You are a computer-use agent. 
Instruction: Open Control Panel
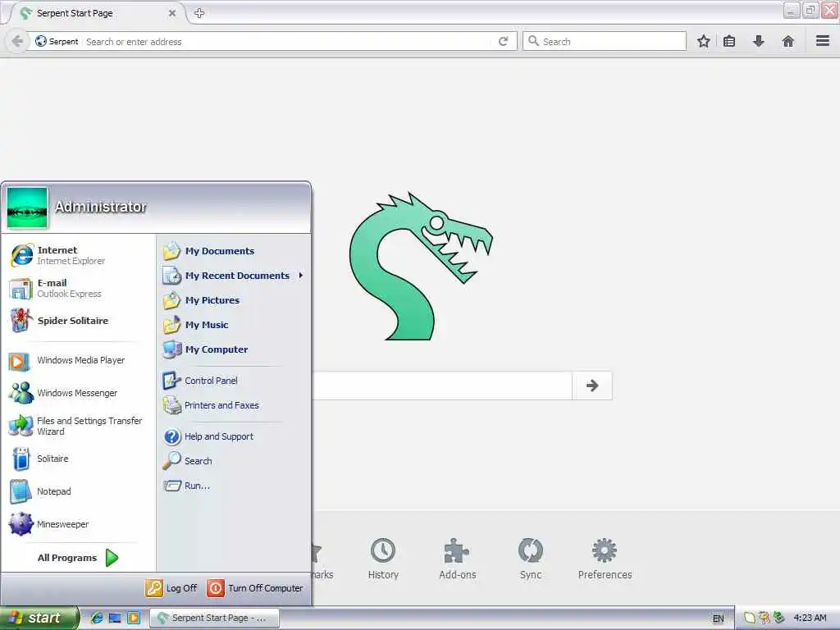pyautogui.click(x=200, y=381)
